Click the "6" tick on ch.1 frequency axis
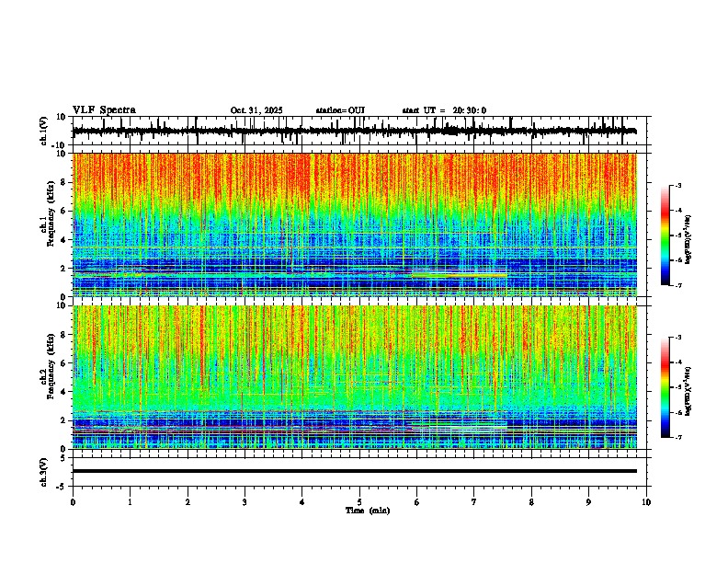 (64, 211)
